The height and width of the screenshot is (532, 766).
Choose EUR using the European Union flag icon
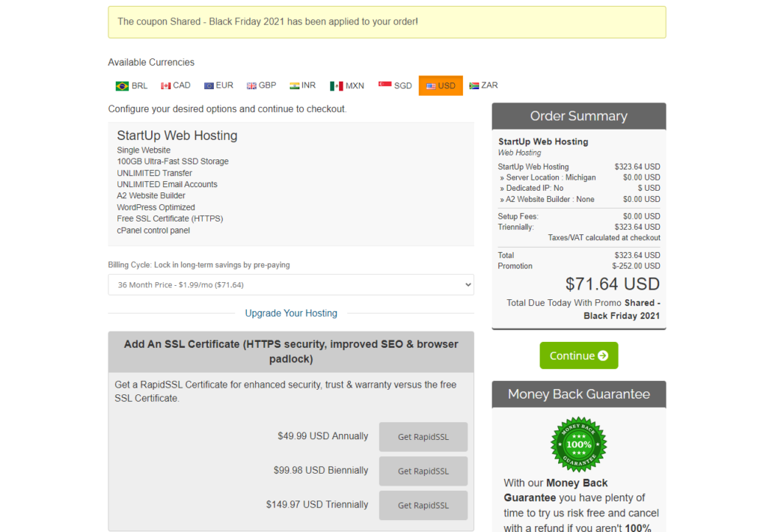[x=208, y=85]
